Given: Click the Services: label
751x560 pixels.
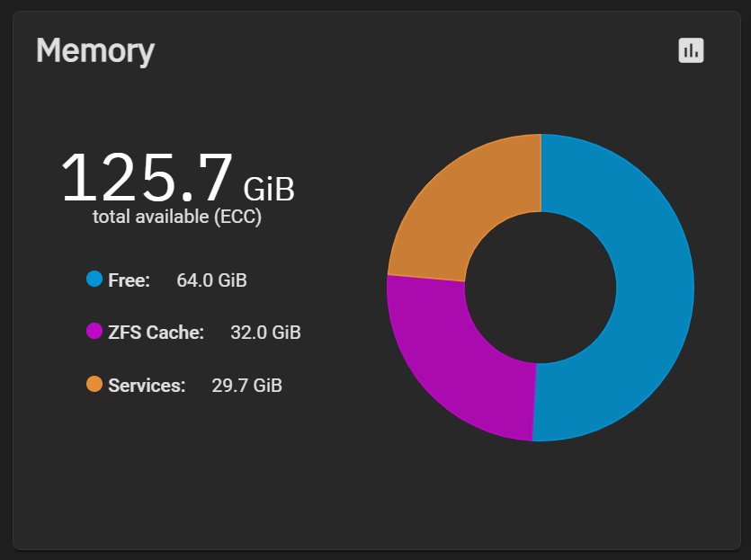Looking at the screenshot, I should pos(147,386).
